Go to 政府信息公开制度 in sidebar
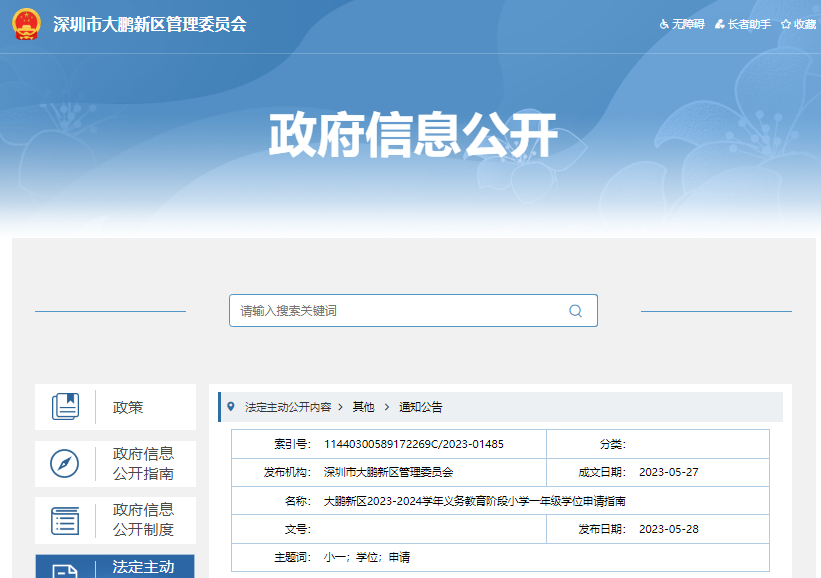This screenshot has height=578, width=821. 143,520
